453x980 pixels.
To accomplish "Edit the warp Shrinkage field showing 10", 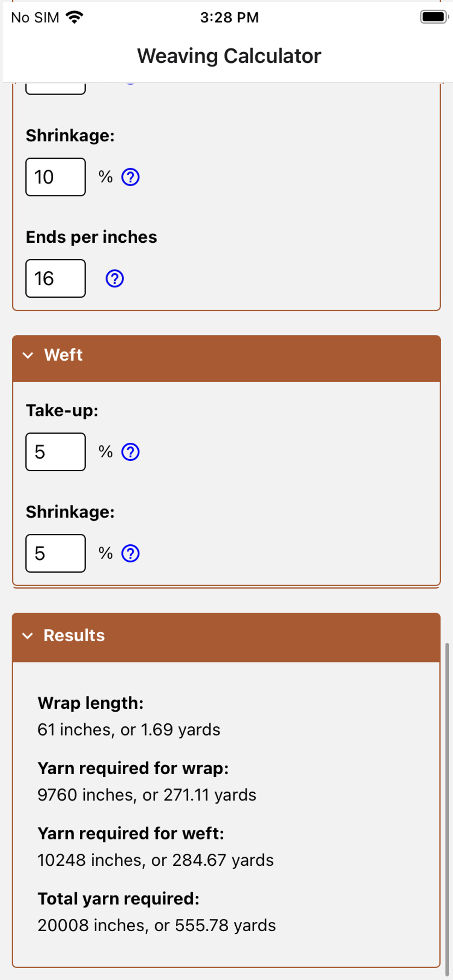I will point(55,177).
